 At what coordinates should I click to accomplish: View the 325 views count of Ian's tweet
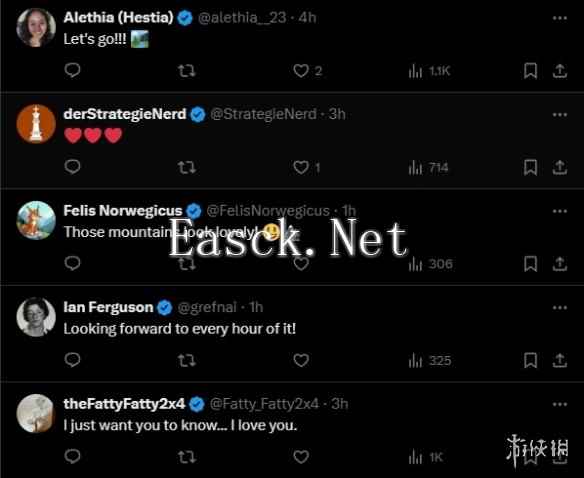click(429, 361)
